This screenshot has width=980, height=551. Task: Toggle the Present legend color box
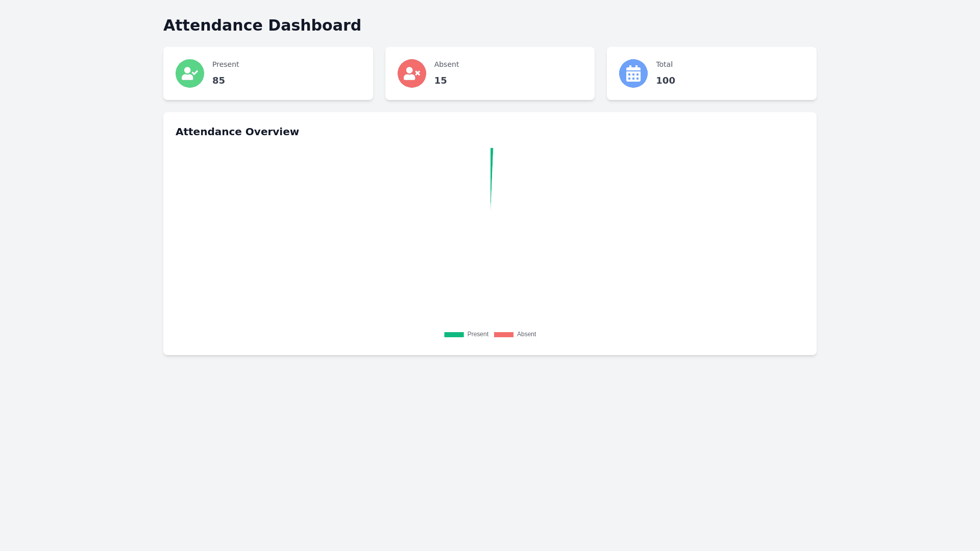[x=454, y=335]
